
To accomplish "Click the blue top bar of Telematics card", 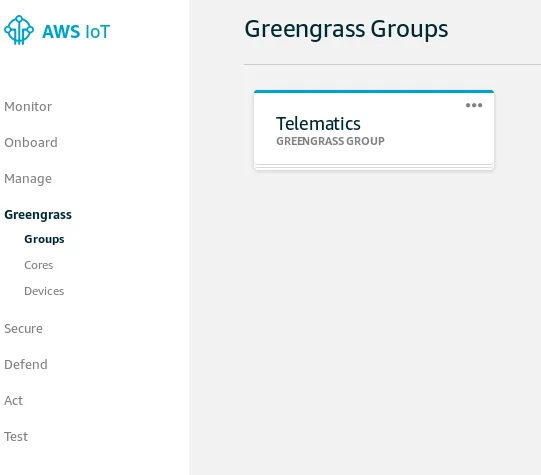I will coord(374,91).
